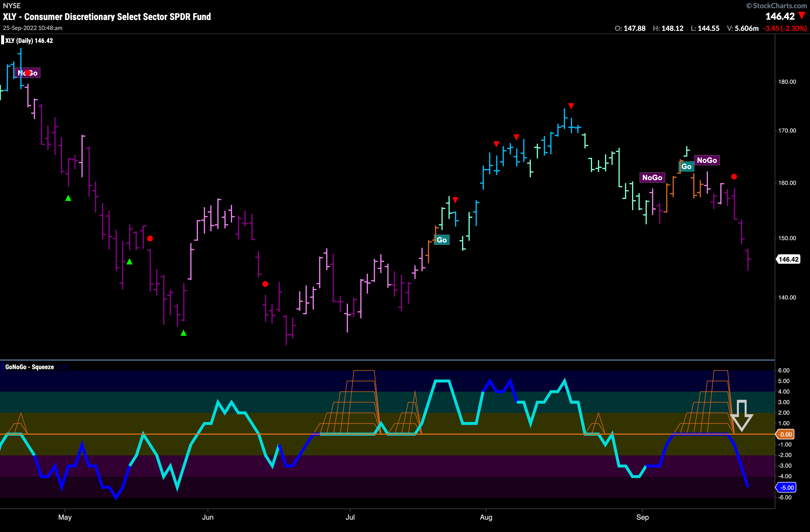Click the -3.45 (-2.30%) change value
The height and width of the screenshot is (532, 810).
pyautogui.click(x=785, y=28)
